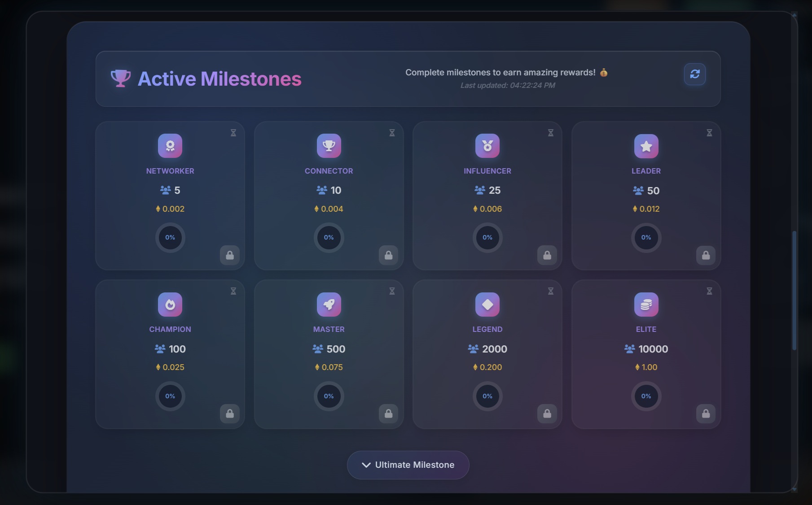Screen dimensions: 812x505
Task: Click the LEADER title
Action: pyautogui.click(x=646, y=171)
